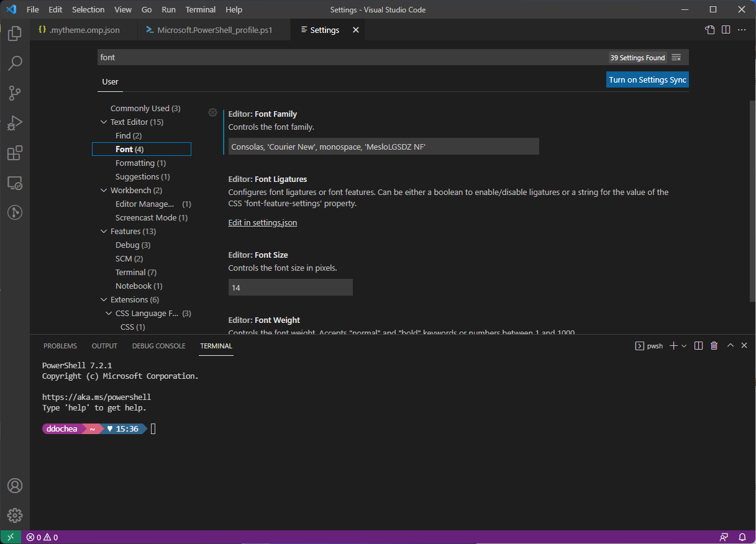Select Find (2) in settings tree
756x544 pixels.
129,136
